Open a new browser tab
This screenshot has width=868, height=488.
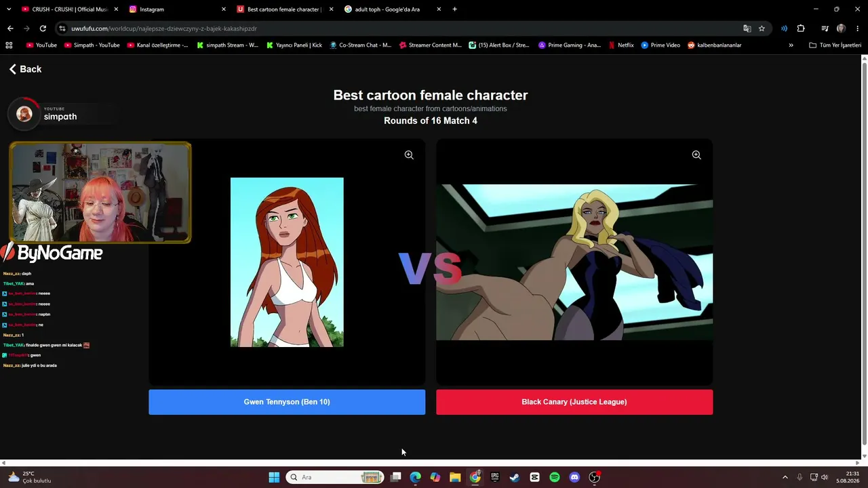click(454, 9)
